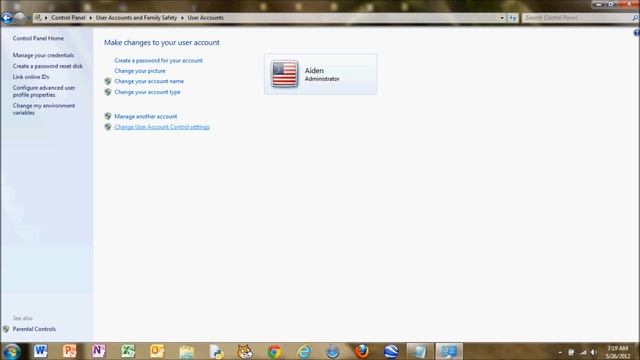Screen dimensions: 640x360
Task: Click shield icon beside Change your account name
Action: pyautogui.click(x=108, y=81)
